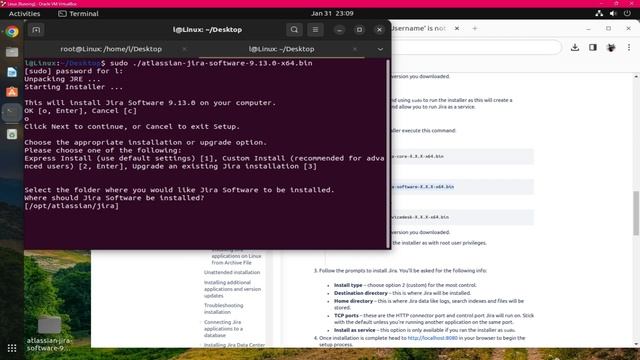Open Troubleshooting installation sidebar link

click(x=223, y=309)
